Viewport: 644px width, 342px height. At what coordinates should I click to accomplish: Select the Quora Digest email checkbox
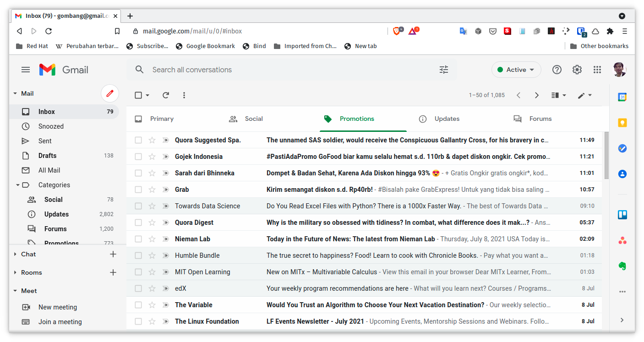click(138, 223)
